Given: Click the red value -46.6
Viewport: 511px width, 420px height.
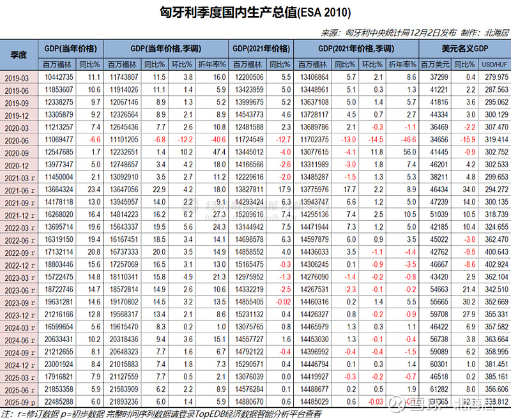Looking at the screenshot, I should 408,140.
